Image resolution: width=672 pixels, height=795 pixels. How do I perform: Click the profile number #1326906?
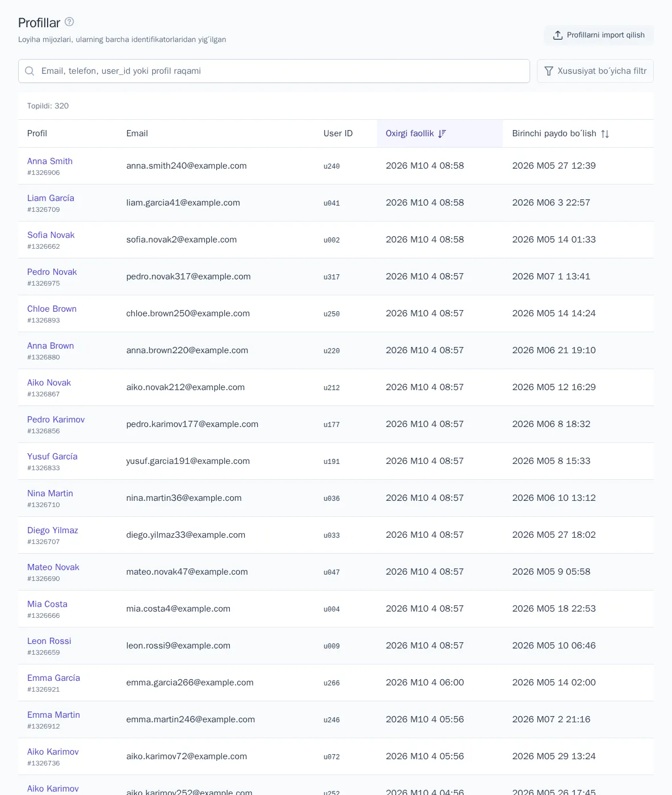(x=43, y=173)
